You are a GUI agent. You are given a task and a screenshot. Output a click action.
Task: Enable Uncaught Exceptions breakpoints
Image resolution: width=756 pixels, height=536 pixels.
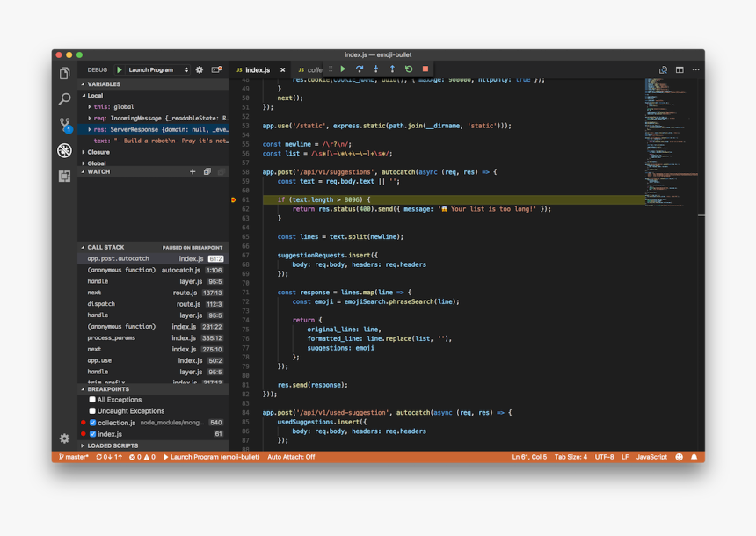pos(92,410)
